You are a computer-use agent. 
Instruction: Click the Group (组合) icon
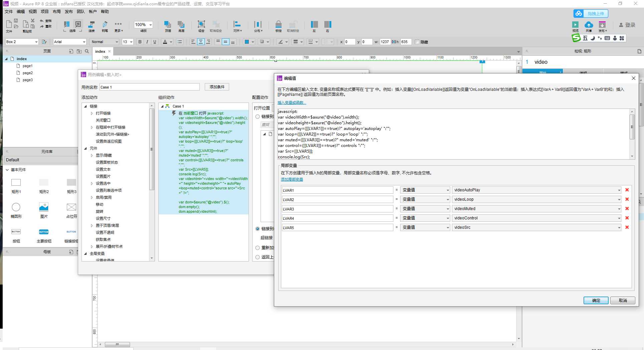tap(201, 24)
